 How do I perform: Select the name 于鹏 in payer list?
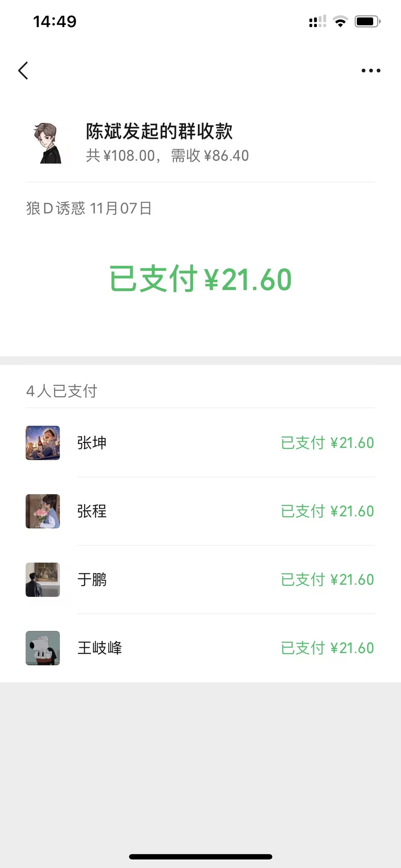tap(92, 579)
